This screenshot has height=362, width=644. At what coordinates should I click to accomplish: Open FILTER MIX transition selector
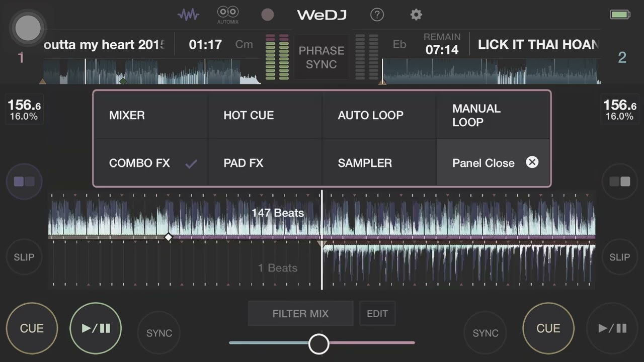[x=300, y=314]
